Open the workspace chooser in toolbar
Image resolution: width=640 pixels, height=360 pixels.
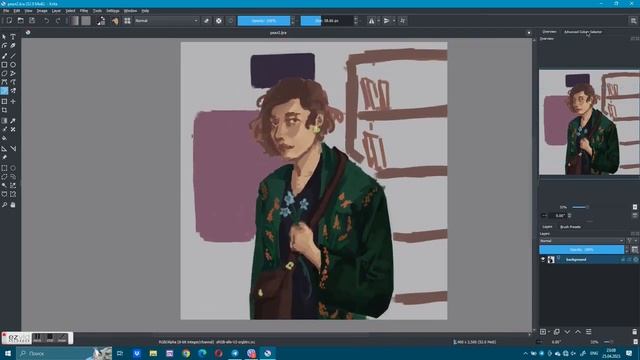633,20
